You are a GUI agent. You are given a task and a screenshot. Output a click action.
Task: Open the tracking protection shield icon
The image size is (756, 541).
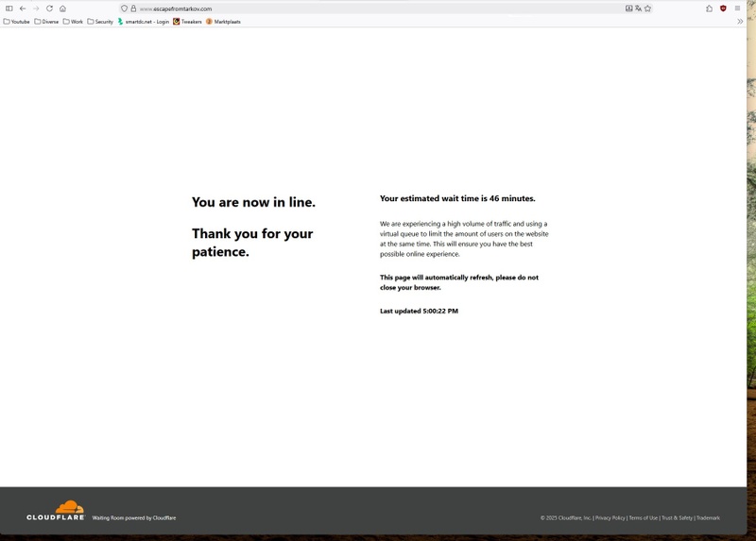125,8
